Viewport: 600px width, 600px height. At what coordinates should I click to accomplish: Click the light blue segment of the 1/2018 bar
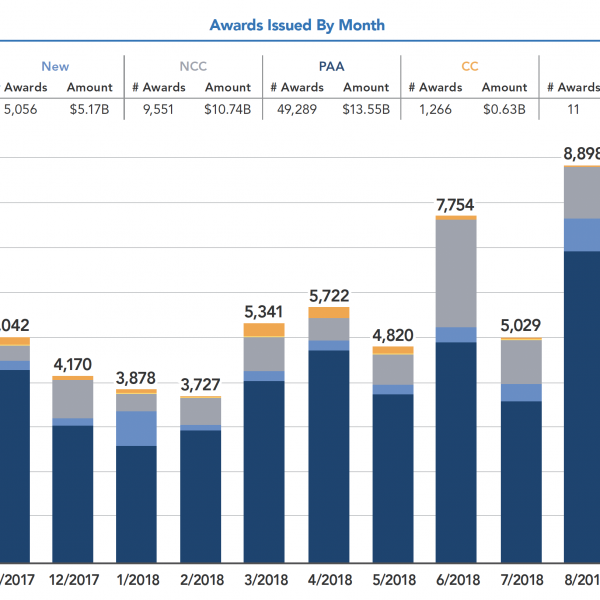tap(136, 428)
